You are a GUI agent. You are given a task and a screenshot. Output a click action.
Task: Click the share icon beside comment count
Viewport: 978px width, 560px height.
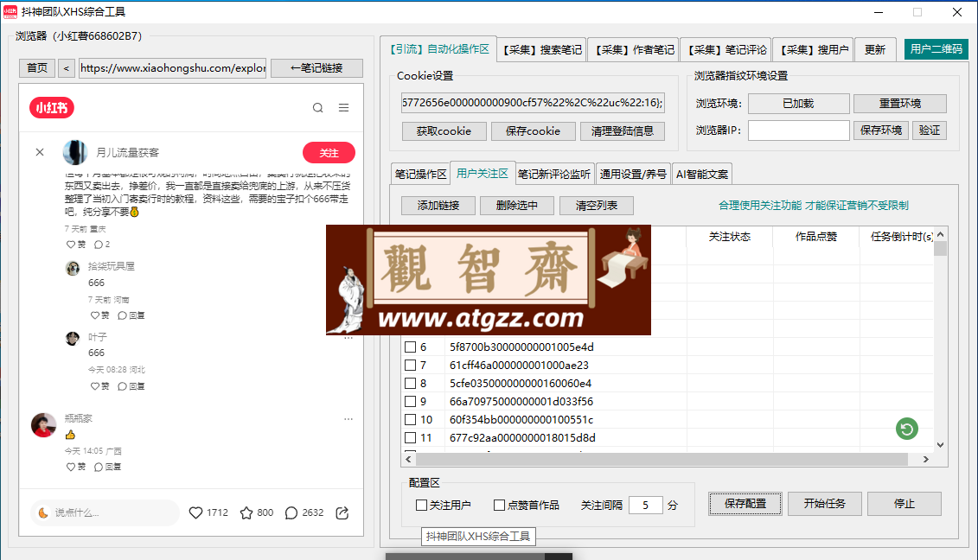pyautogui.click(x=342, y=512)
